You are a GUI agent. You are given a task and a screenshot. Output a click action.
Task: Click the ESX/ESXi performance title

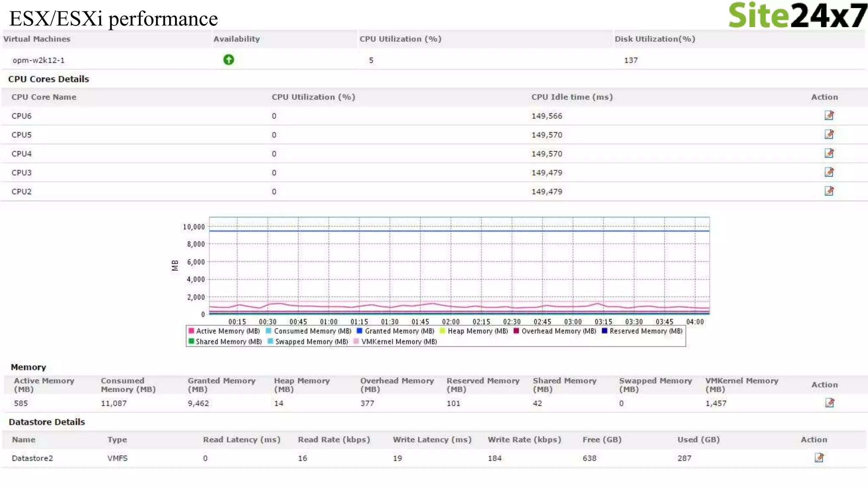point(114,19)
